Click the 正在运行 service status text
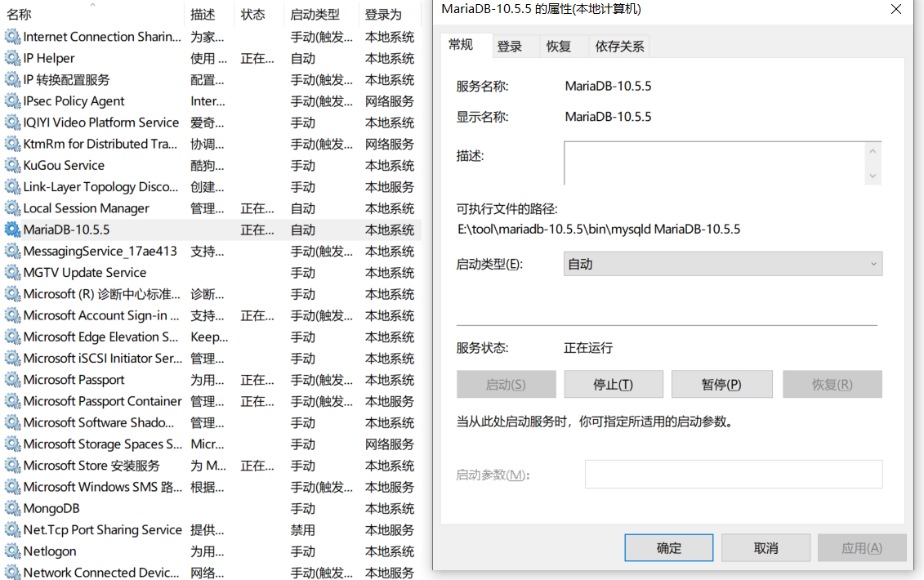This screenshot has height=580, width=924. tap(588, 348)
